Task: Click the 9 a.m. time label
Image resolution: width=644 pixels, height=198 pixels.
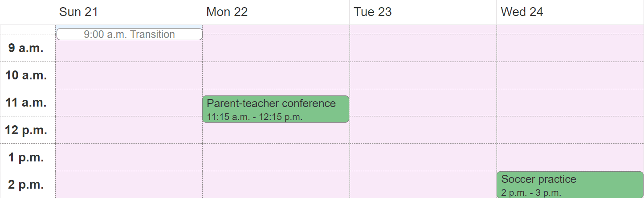Action: pos(26,48)
